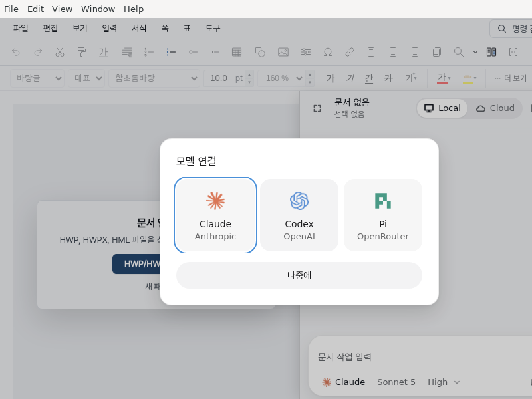Screen dimensions: 532x399
Task: Switch to Local mode
Action: click(x=442, y=108)
